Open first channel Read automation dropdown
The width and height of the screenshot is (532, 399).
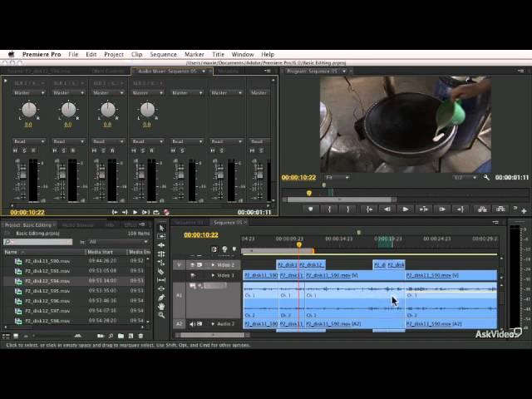(29, 141)
